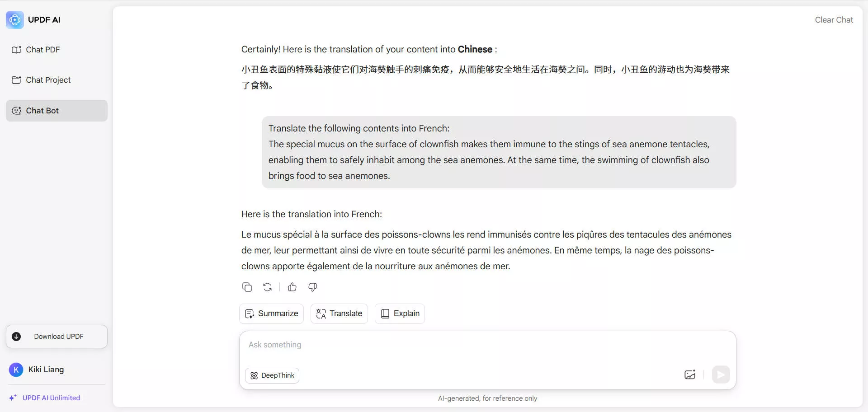
Task: Click the Ask something input field
Action: (407, 345)
